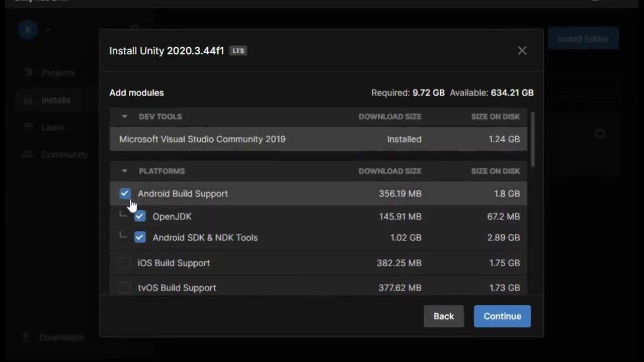This screenshot has height=362, width=644.
Task: Open Community in Unity Hub sidebar
Action: pyautogui.click(x=65, y=155)
